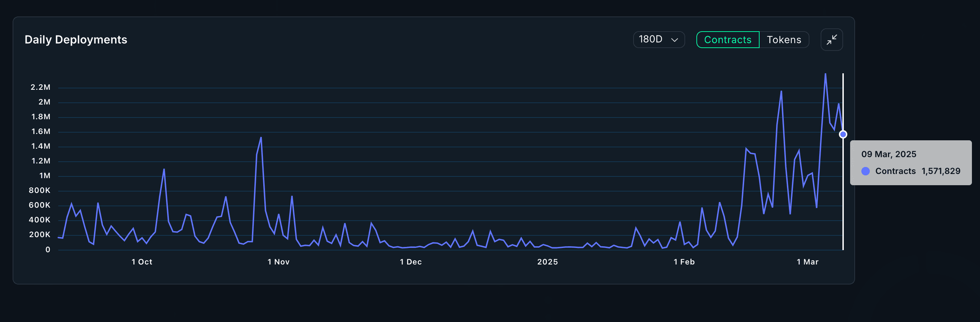Select the Contracts view toggle
Screen dimensions: 980x322
point(727,40)
